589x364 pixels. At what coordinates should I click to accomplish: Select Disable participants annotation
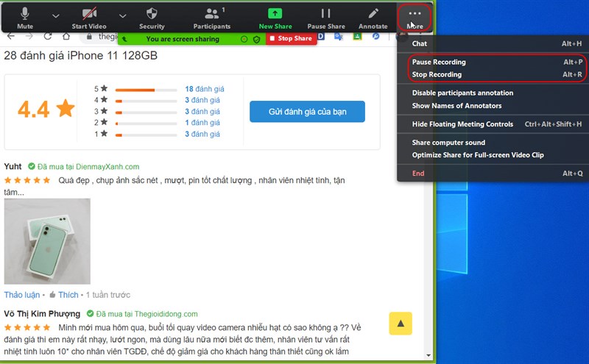(462, 93)
